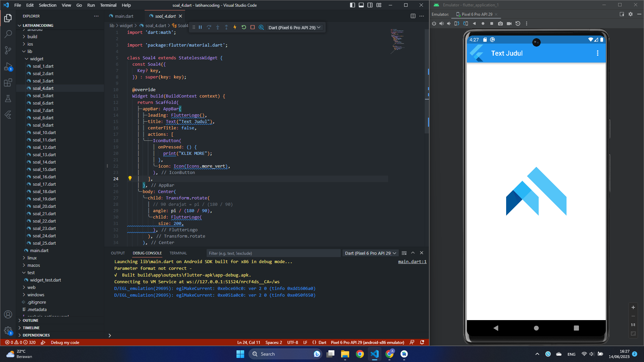The height and width of the screenshot is (362, 644).
Task: Open the Accounts menu in activity bar
Action: tap(8, 314)
